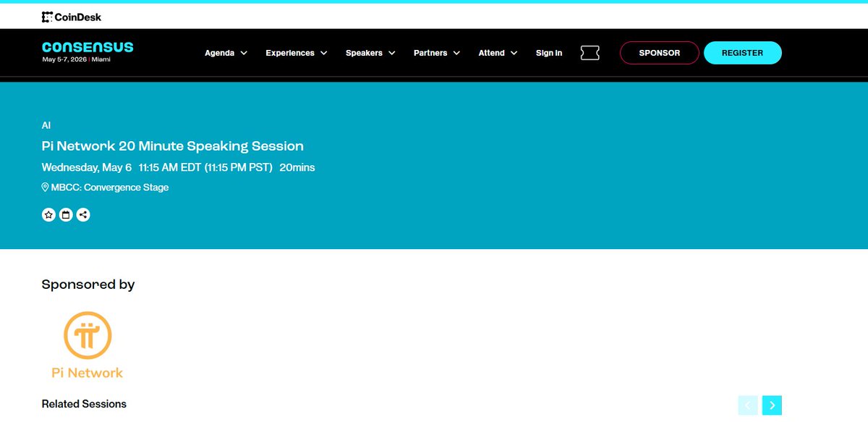This screenshot has height=422, width=868.
Task: Click the Sponsored by heading
Action: click(x=88, y=284)
